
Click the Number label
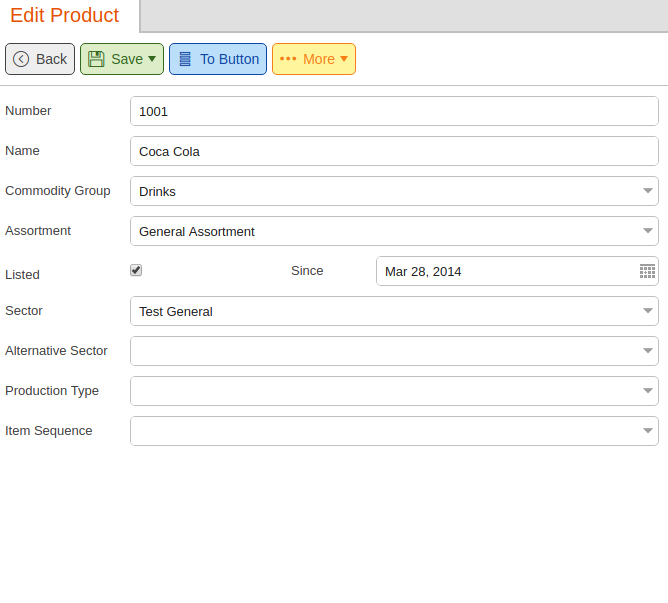(x=28, y=111)
